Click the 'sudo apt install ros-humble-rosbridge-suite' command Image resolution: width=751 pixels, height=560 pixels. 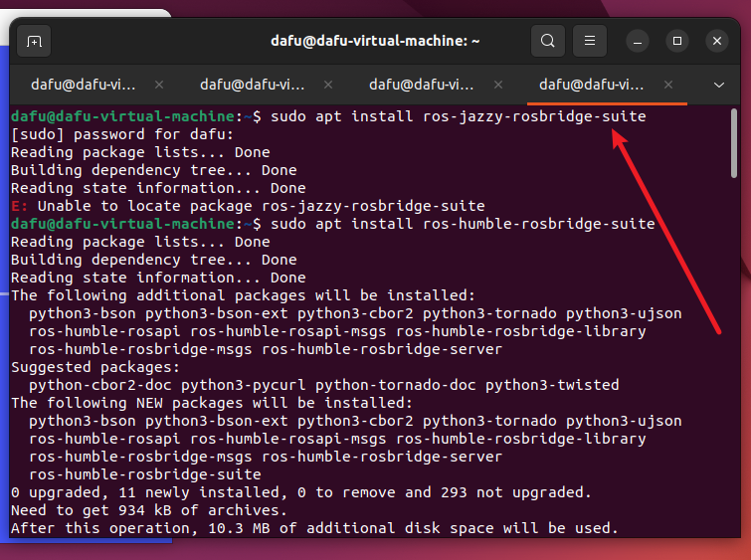[463, 224]
